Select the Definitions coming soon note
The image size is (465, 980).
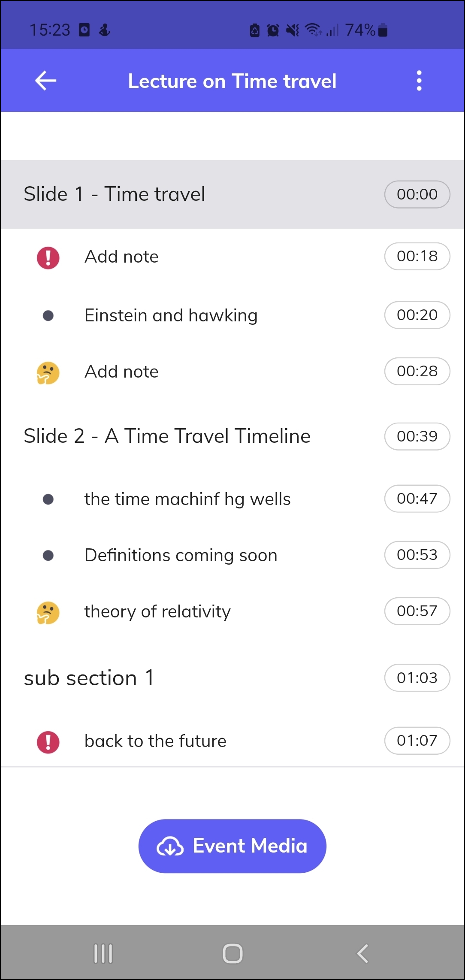click(x=181, y=555)
